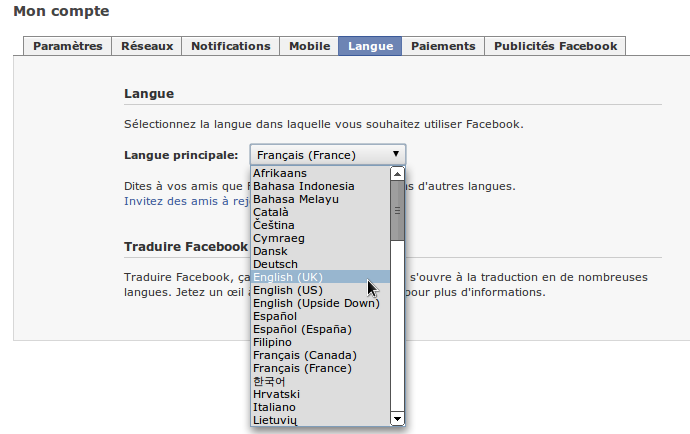
Task: Open the Paiements tab
Action: [x=443, y=46]
